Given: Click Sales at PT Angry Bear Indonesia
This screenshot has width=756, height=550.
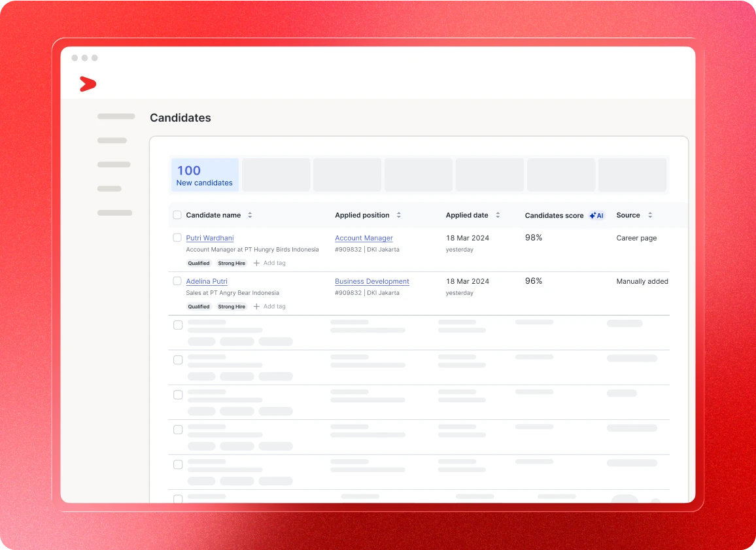Looking at the screenshot, I should (x=232, y=293).
